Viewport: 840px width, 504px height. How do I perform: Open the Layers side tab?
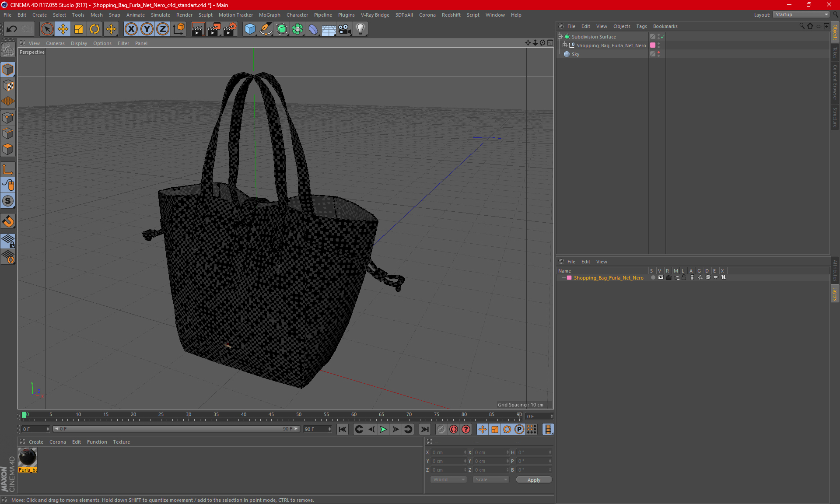click(835, 294)
